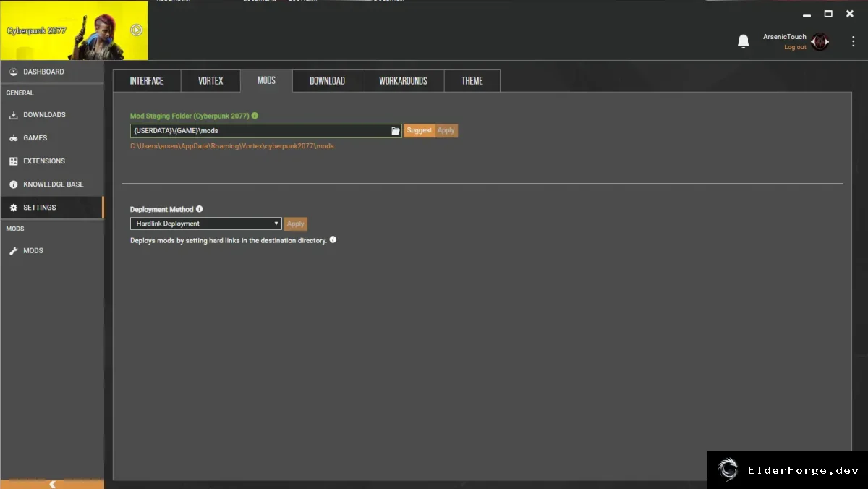Open the Dashboard gauge icon
Screen dimensions: 868x489
tap(14, 72)
